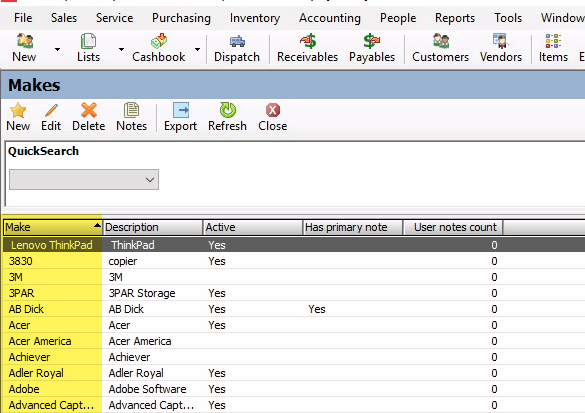Select the 3M make cell
585x413 pixels.
pyautogui.click(x=53, y=277)
